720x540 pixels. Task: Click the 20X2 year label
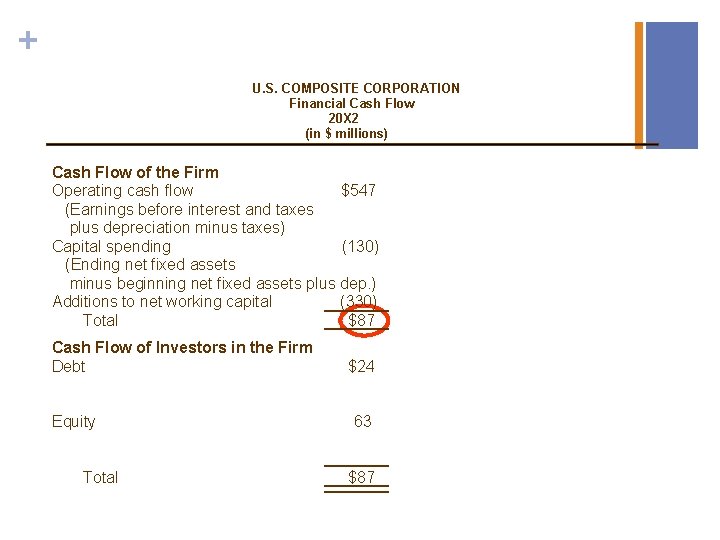tap(343, 118)
